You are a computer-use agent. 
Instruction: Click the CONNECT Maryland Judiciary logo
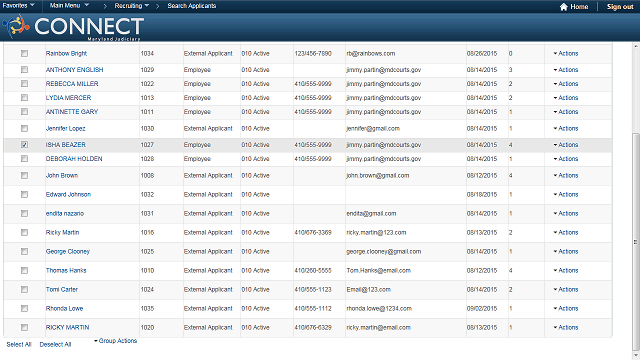(x=73, y=27)
